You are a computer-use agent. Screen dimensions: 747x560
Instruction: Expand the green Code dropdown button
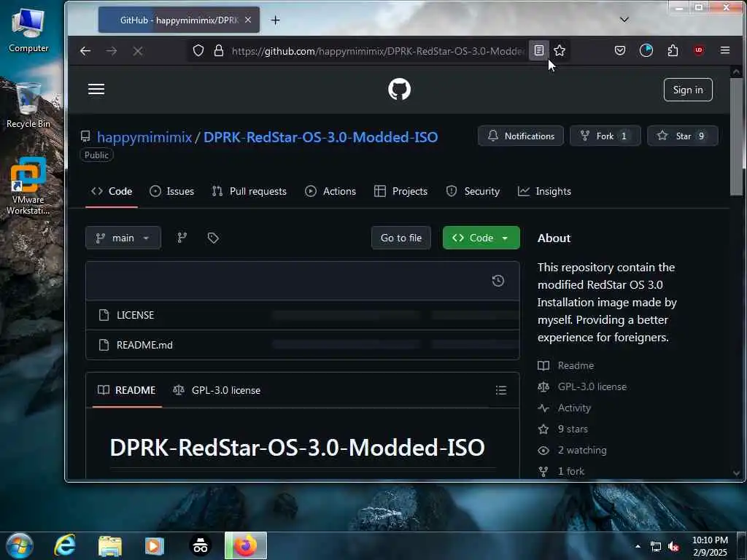(x=481, y=238)
